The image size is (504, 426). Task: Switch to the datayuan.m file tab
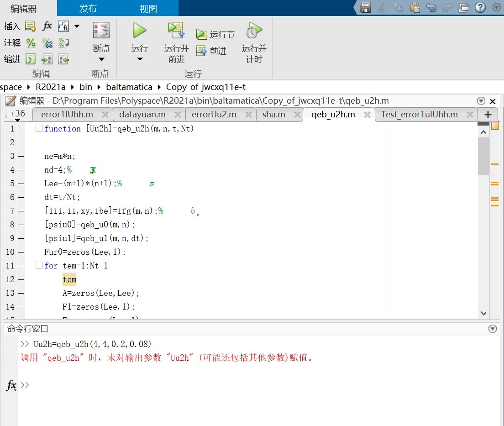click(142, 114)
